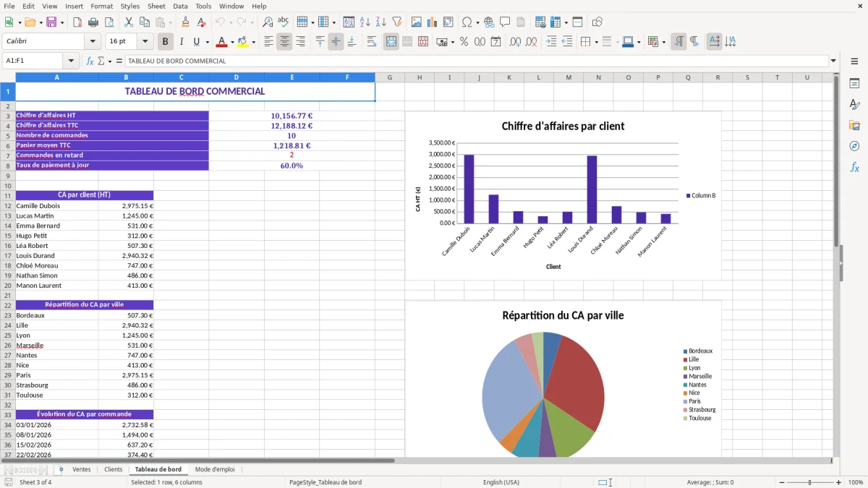Open the font size dropdown list
The height and width of the screenshot is (488, 868).
coord(145,42)
